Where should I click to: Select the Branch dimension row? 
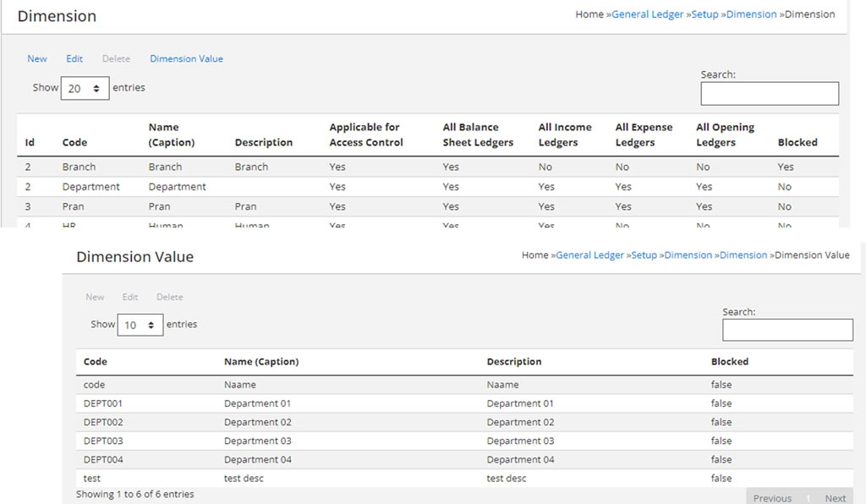click(79, 167)
